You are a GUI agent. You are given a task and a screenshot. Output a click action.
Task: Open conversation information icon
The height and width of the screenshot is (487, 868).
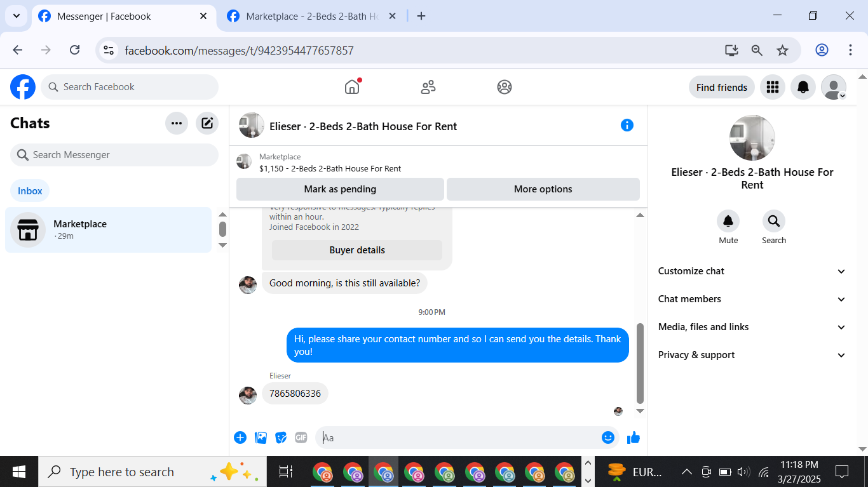627,125
